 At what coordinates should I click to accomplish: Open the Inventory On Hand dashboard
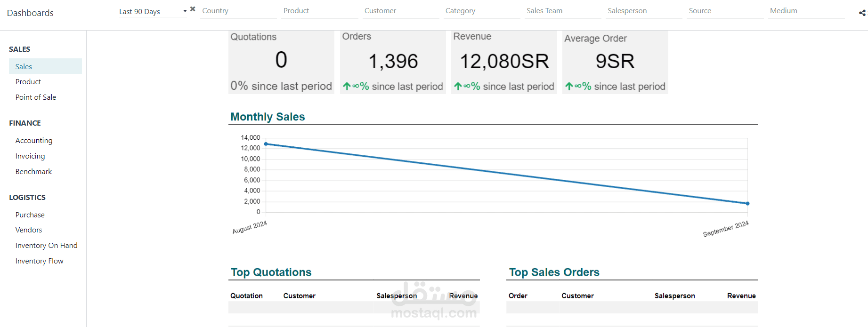pos(45,245)
